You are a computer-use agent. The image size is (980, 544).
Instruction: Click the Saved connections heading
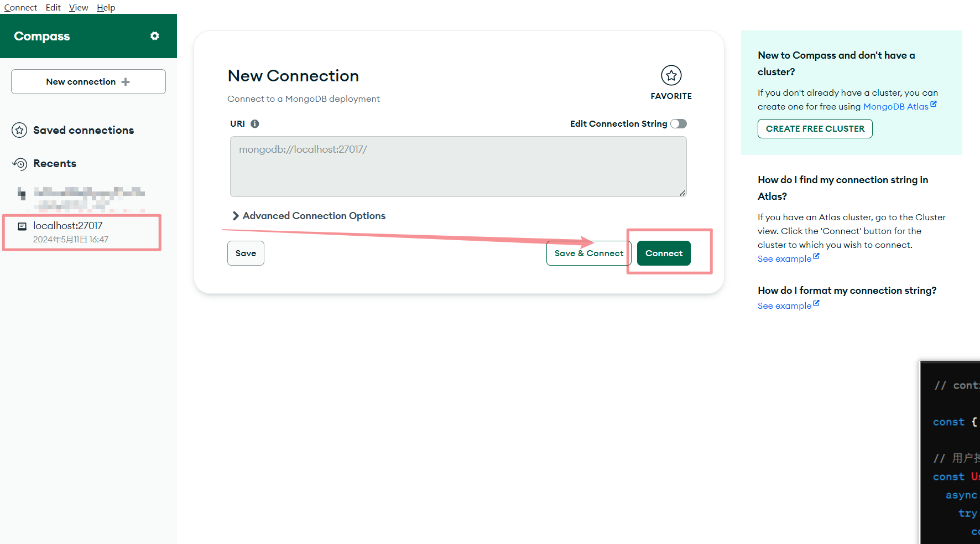click(x=84, y=130)
